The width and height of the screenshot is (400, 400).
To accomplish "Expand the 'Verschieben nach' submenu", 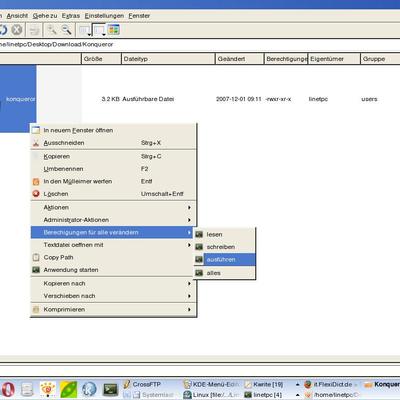I will [113, 296].
